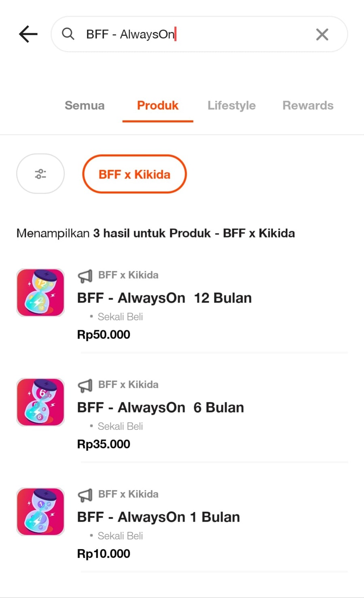Select BFF - AlwaysOn 1 Bulan title
This screenshot has height=598, width=364.
tap(158, 517)
